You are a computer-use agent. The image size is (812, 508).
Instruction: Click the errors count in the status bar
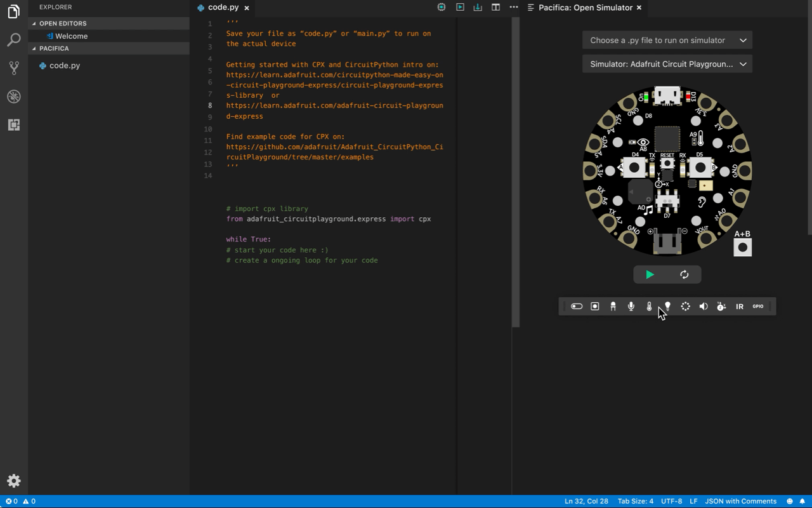click(11, 501)
